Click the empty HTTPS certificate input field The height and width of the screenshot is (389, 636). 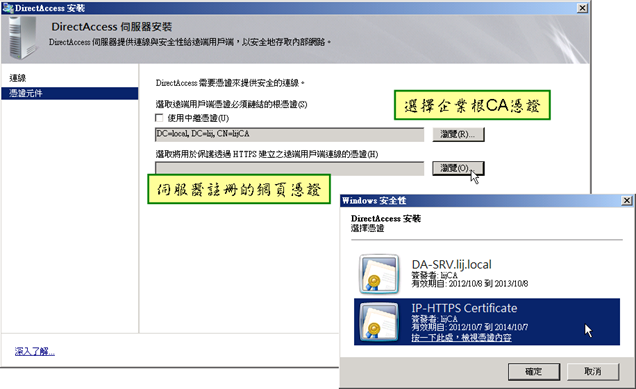click(x=289, y=168)
